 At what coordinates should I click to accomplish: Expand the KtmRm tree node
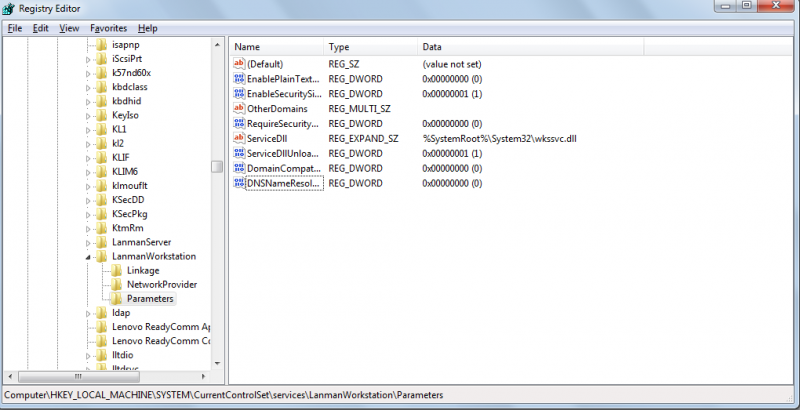pyautogui.click(x=88, y=228)
